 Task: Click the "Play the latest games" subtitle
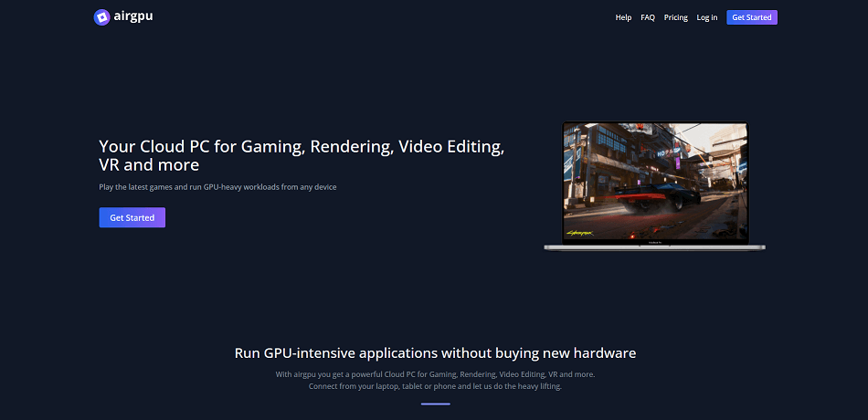217,187
